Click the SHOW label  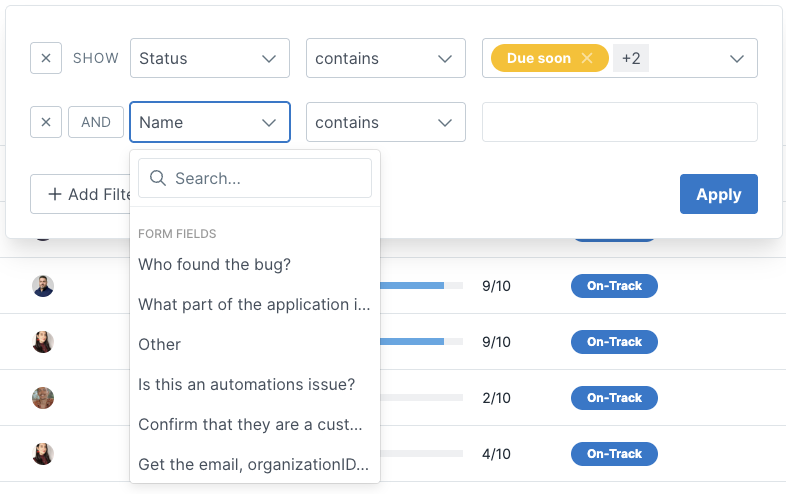pyautogui.click(x=96, y=58)
